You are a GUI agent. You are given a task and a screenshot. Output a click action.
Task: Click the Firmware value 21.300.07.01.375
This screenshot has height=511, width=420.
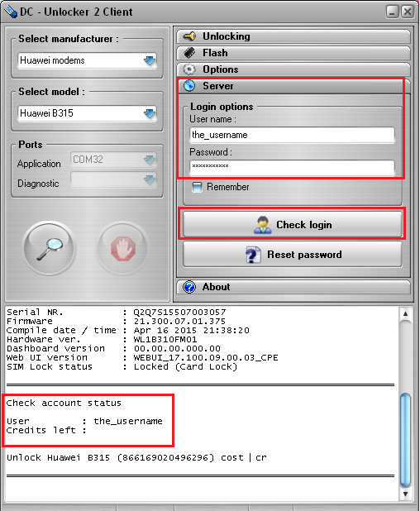click(179, 322)
